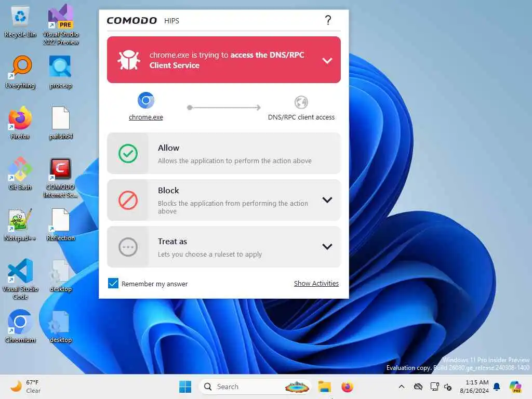Select the Notepad++ desktop icon
Screen dimensions: 532x399
click(20, 225)
